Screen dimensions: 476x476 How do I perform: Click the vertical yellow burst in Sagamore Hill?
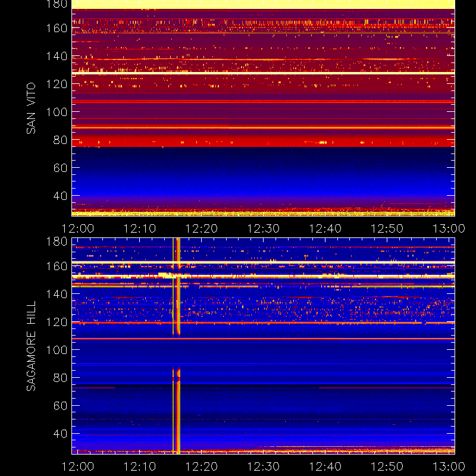click(x=176, y=346)
